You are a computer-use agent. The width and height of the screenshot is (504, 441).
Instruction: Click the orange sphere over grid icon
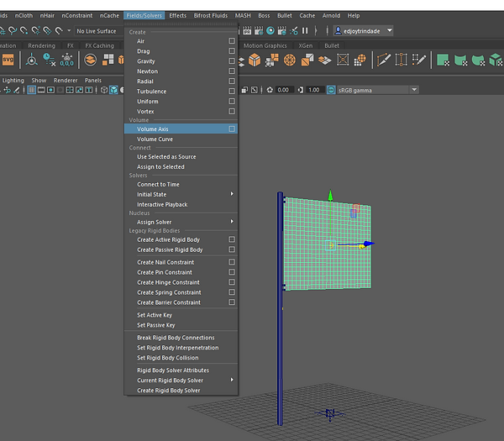click(360, 60)
